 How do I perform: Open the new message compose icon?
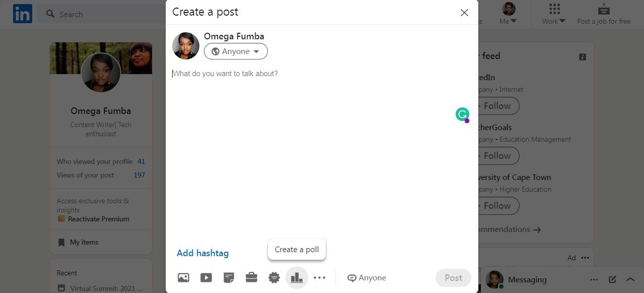tap(612, 279)
